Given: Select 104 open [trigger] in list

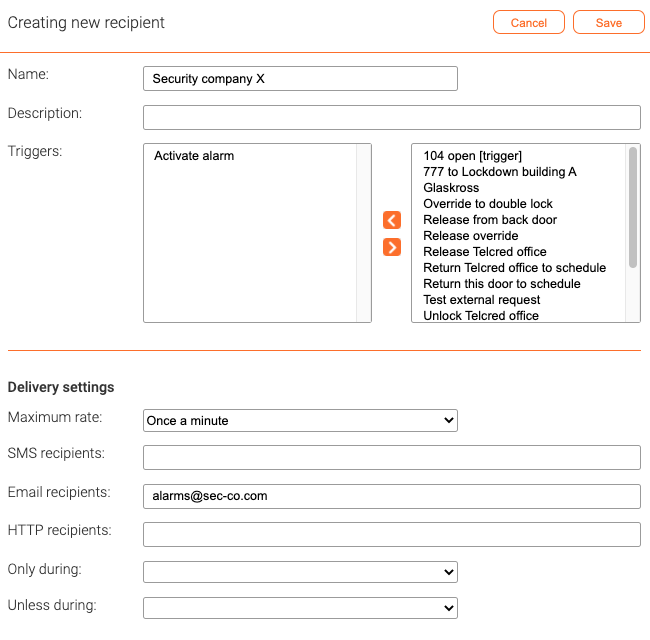Looking at the screenshot, I should click(x=473, y=156).
